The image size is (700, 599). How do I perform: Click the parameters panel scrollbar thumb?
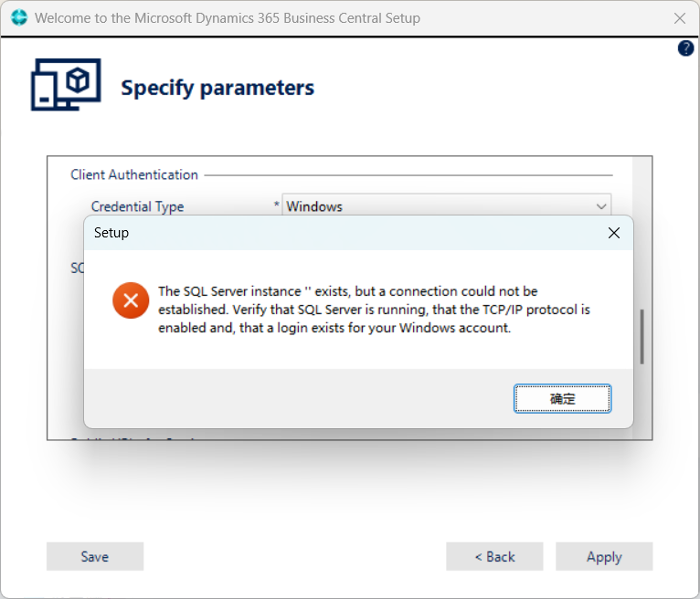[642, 337]
